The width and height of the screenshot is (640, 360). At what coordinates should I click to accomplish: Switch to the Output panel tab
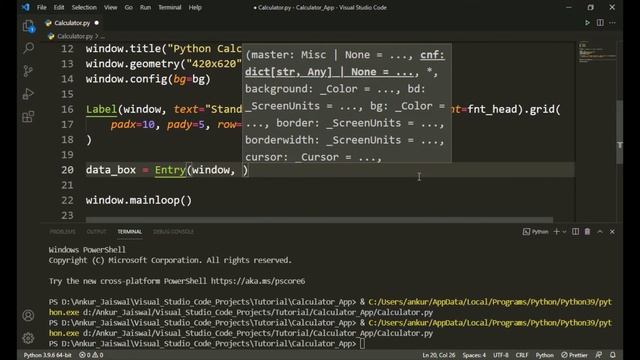point(96,231)
